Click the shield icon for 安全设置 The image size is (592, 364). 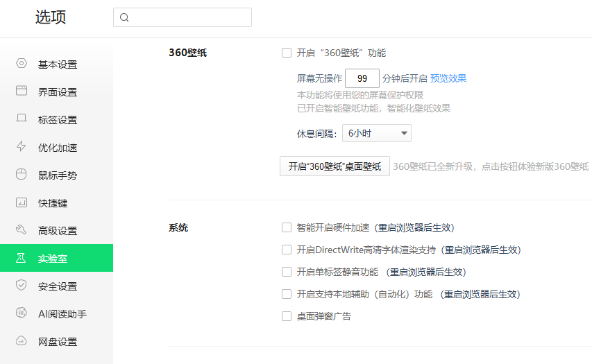22,285
